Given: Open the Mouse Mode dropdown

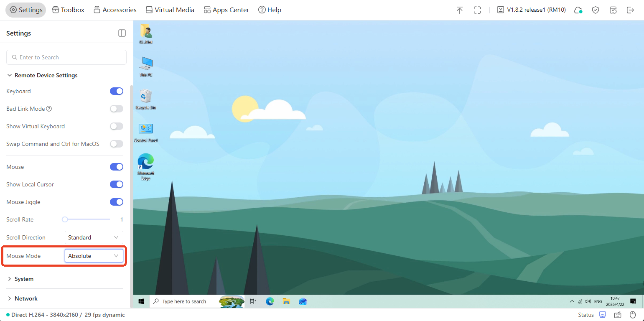Looking at the screenshot, I should (x=94, y=256).
